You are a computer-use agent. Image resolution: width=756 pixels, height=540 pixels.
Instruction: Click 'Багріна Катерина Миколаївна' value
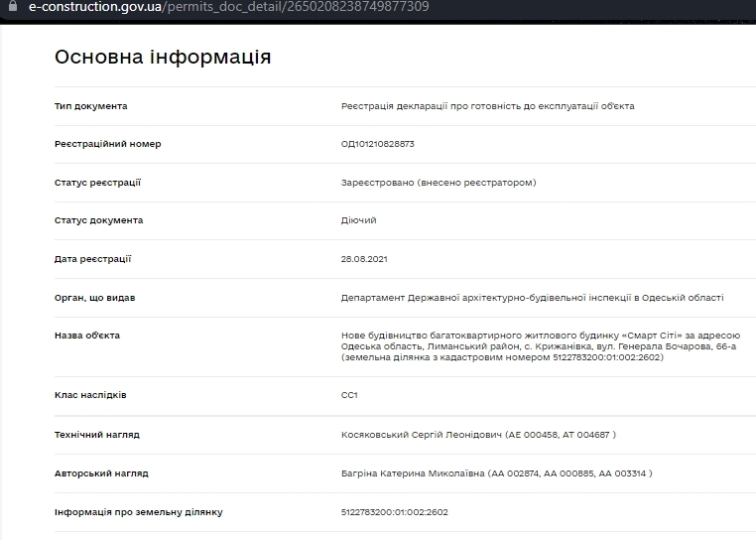pos(497,473)
